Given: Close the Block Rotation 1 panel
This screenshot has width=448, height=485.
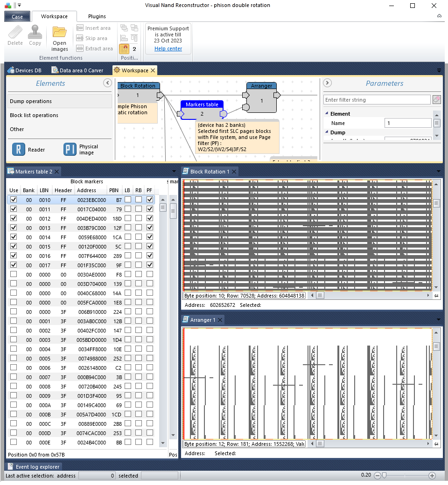Looking at the screenshot, I should [234, 172].
